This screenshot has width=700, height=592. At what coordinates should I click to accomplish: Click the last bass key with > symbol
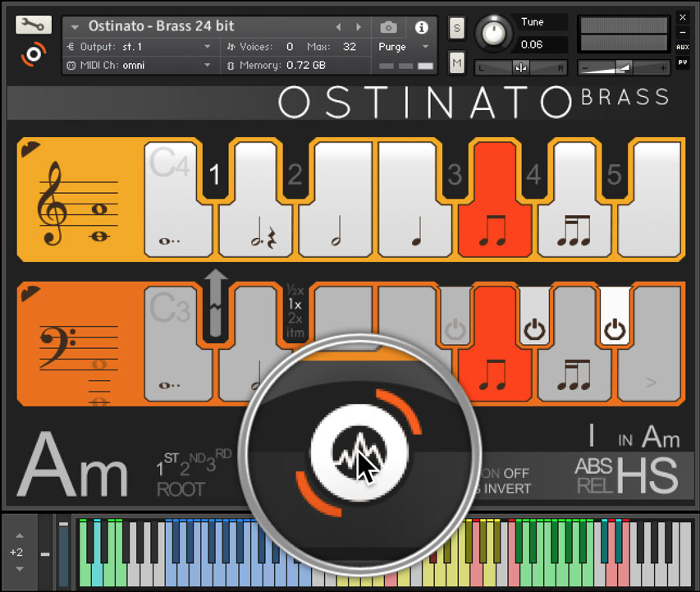(x=651, y=344)
